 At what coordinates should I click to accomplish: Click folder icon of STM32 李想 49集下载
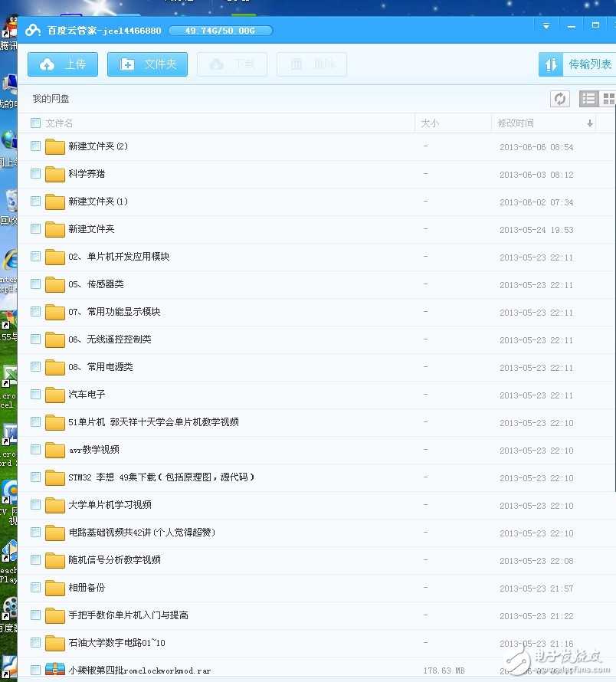point(55,477)
